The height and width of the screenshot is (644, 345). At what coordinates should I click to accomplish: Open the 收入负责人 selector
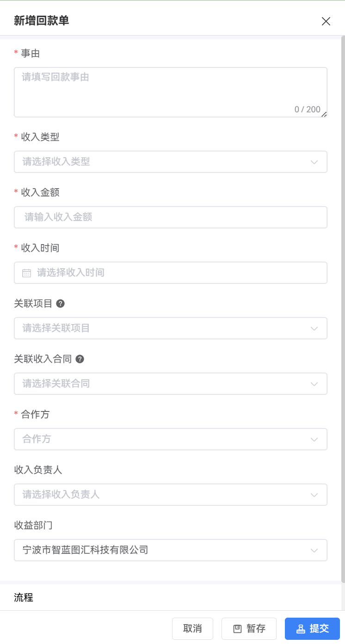(x=170, y=495)
